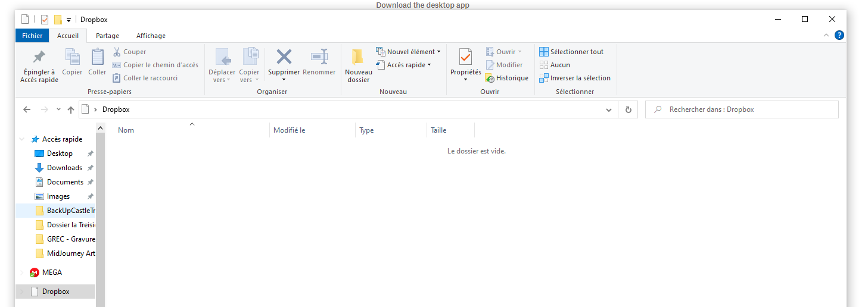This screenshot has width=868, height=307.
Task: Expand address bar history dropdown
Action: [x=608, y=110]
